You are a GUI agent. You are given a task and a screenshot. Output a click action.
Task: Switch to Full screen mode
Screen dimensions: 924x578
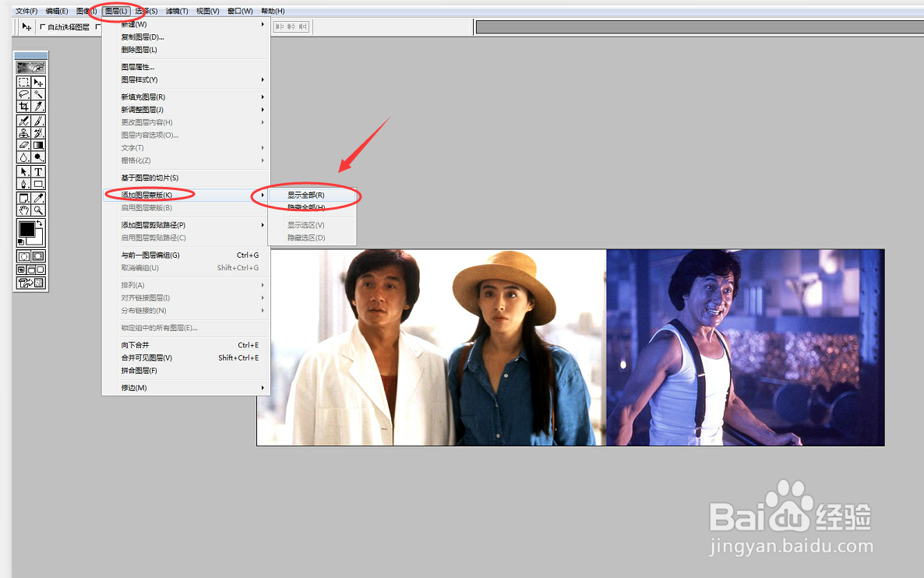[x=41, y=270]
